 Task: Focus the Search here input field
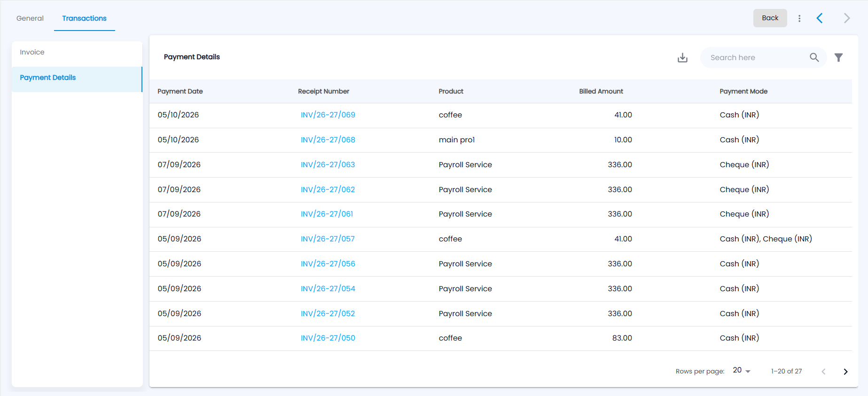757,57
